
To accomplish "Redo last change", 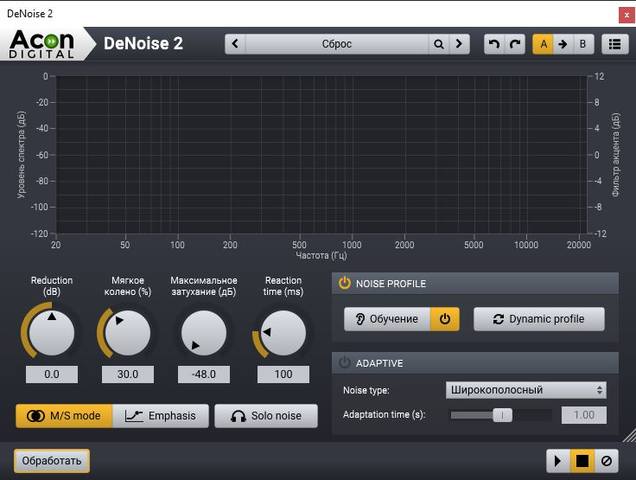I will 515,44.
